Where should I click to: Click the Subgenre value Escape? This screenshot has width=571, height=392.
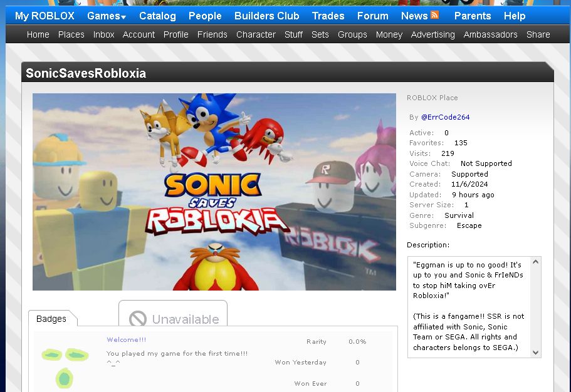point(469,225)
